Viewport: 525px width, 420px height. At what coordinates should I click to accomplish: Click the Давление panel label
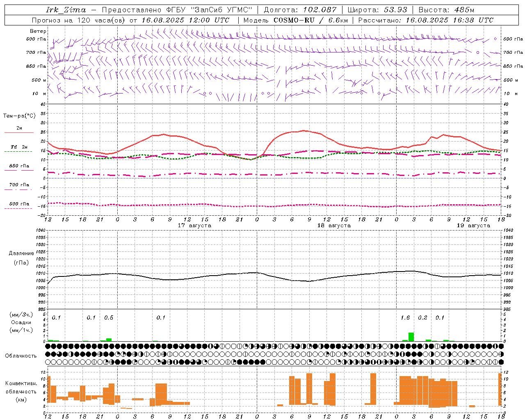(21, 253)
